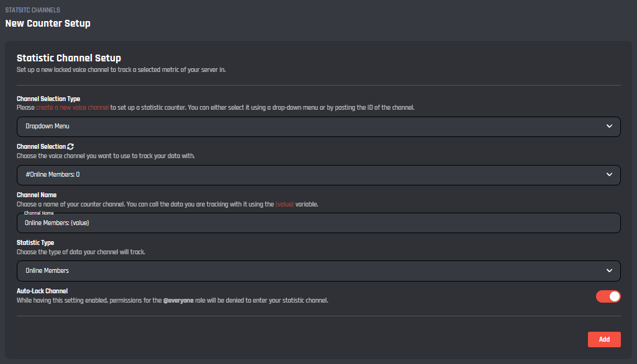Screen dimensions: 637x364
Task: Click chevron arrow of Statistic Type dropdown
Action: pyautogui.click(x=609, y=271)
